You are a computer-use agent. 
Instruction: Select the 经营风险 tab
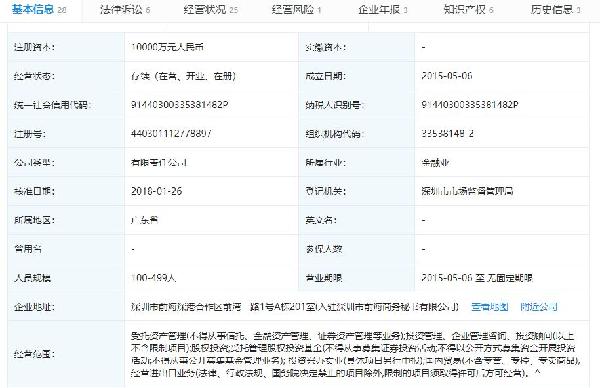296,10
